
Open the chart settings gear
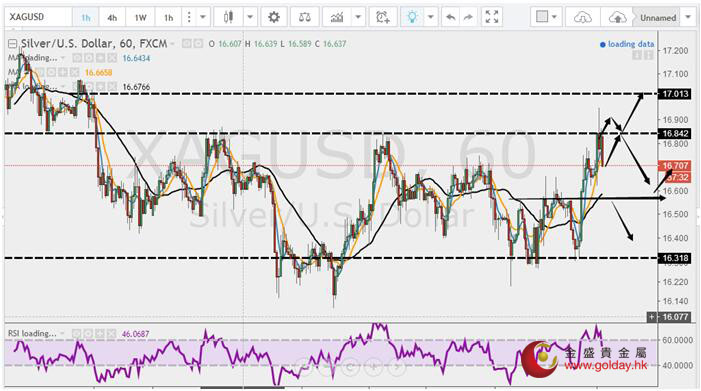(274, 17)
